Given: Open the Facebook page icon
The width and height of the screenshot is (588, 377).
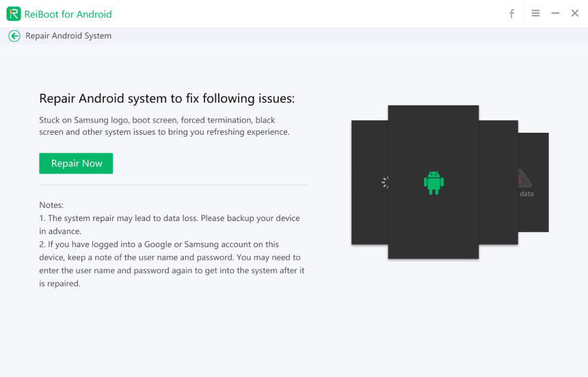Looking at the screenshot, I should click(511, 14).
